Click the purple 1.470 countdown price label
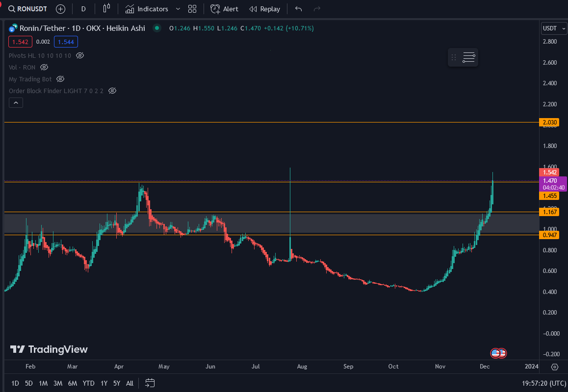Viewport: 568px width, 392px height. 553,184
